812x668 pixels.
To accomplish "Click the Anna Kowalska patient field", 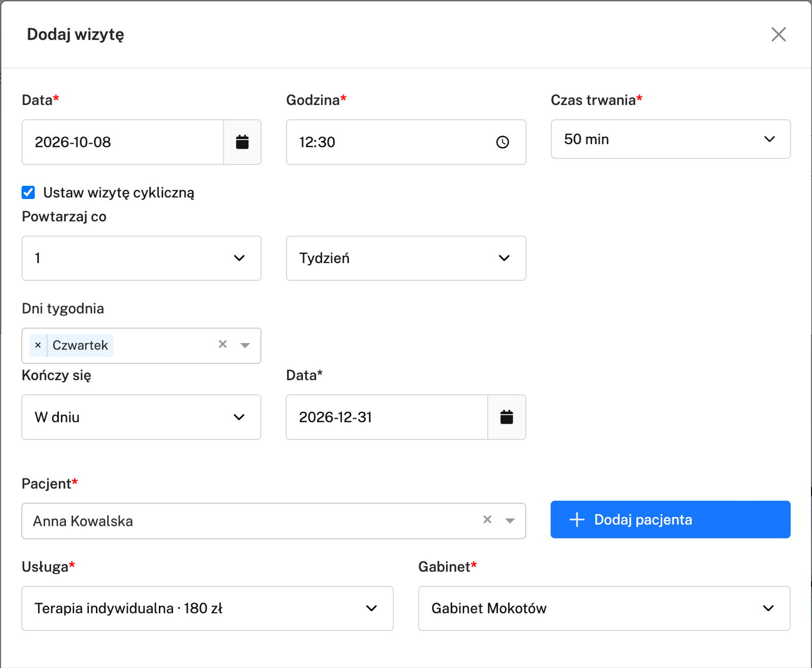I will tap(274, 521).
